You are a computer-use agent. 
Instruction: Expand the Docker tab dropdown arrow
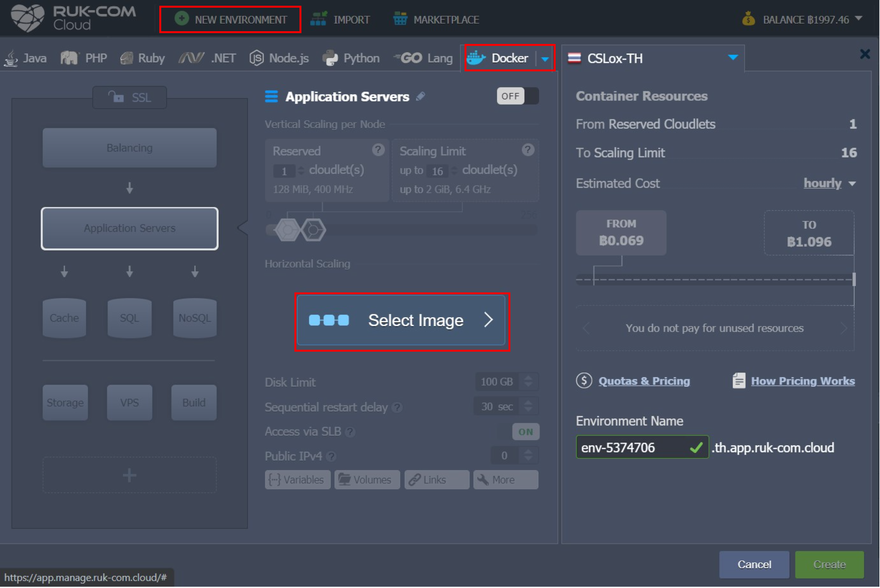(x=545, y=59)
